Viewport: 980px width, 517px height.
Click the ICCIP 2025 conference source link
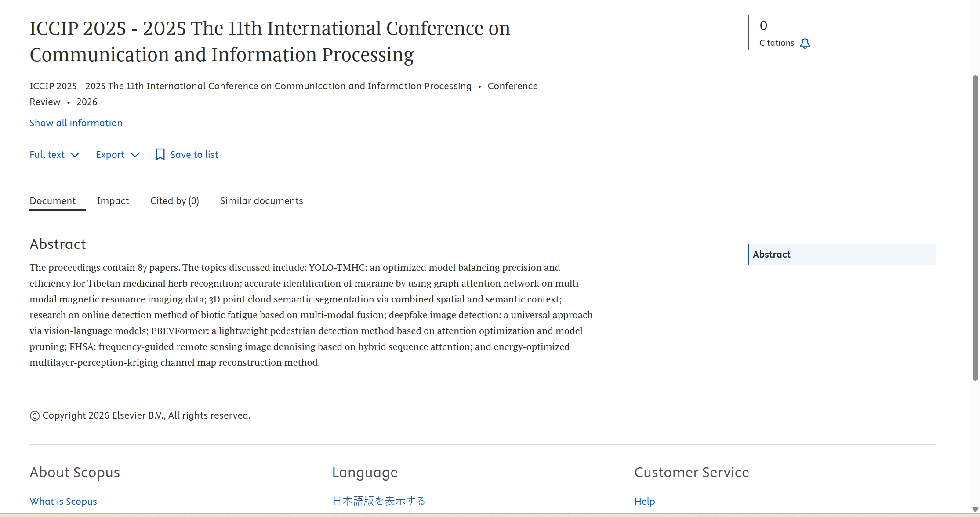coord(250,86)
